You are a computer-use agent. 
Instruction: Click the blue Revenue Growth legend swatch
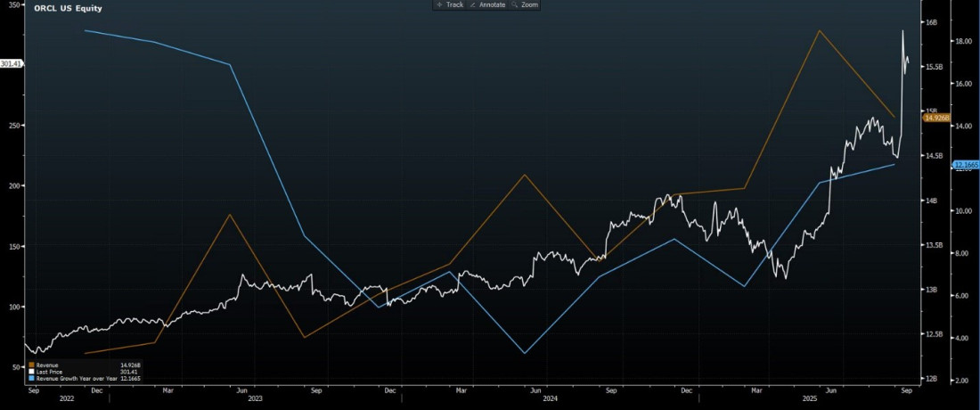point(32,379)
